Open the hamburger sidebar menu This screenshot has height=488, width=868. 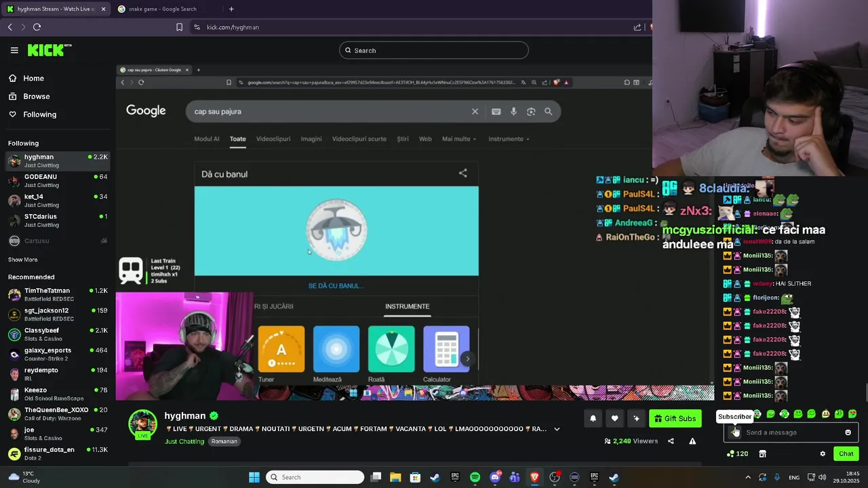[x=14, y=50]
